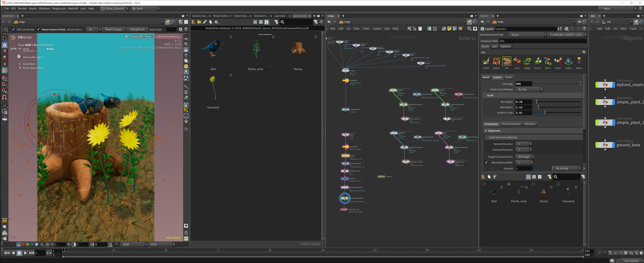Screen dimensions: 644x263
Task: Open the ACES view transform dropdown
Action: 161,245
